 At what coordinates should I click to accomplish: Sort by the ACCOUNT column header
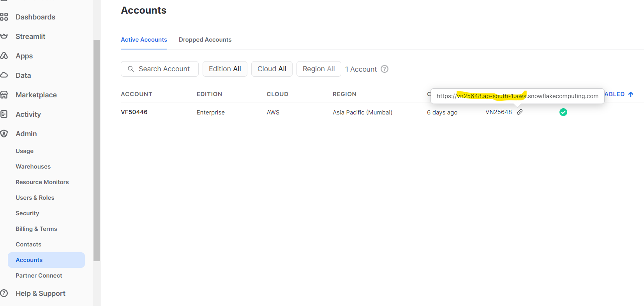(136, 94)
